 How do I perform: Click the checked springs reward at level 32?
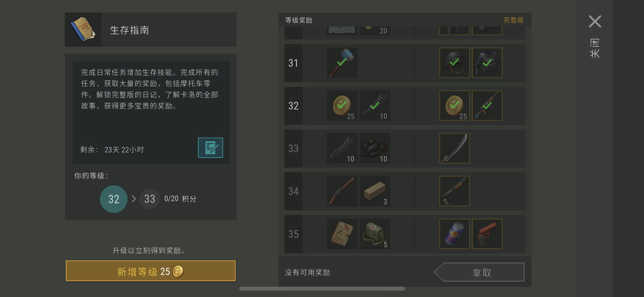(x=375, y=105)
